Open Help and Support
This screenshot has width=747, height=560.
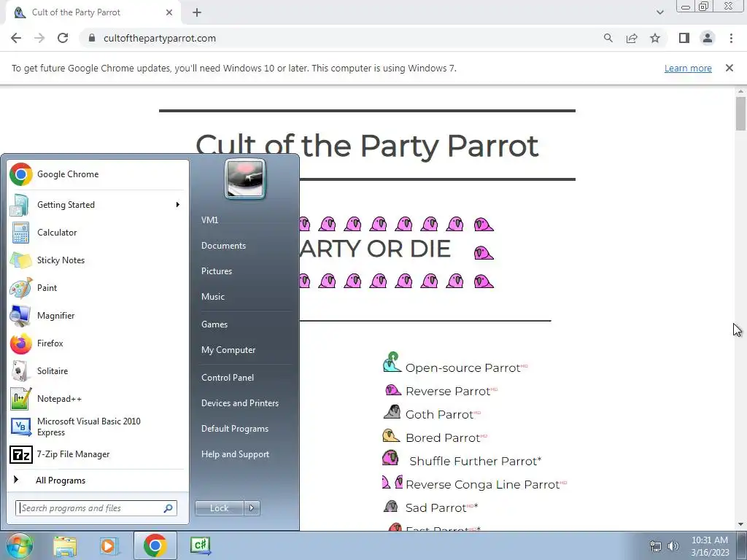(245, 454)
